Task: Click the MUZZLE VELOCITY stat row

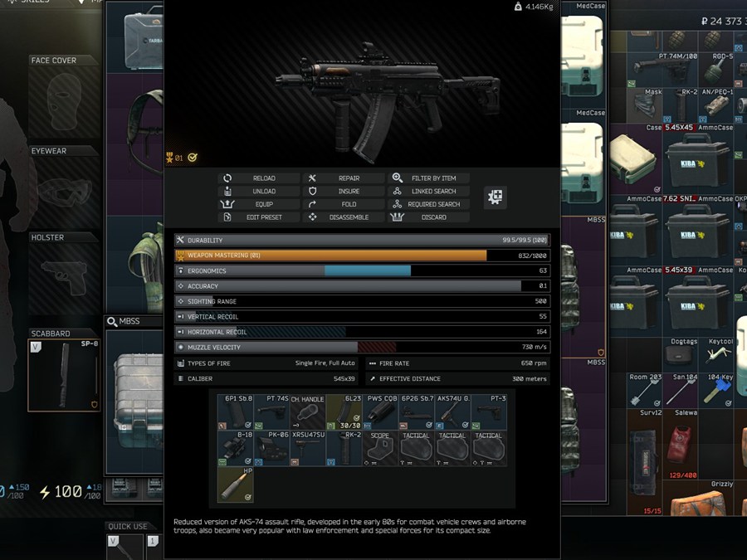Action: coord(363,347)
